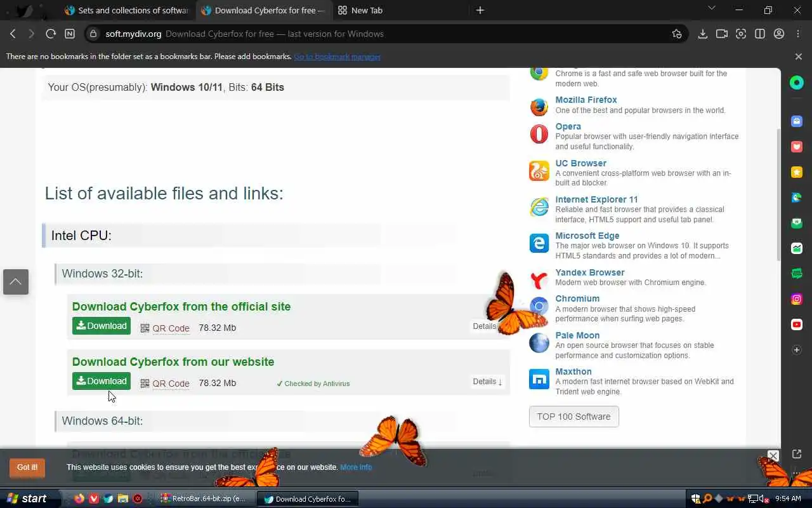Open the browser three-dot menu

coord(798,34)
